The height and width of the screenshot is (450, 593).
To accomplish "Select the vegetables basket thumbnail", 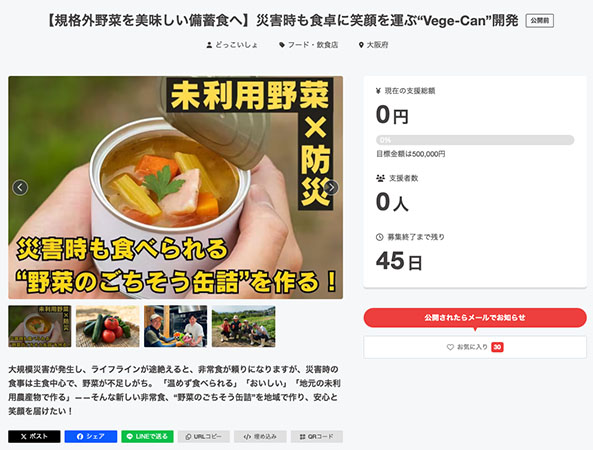I will [x=108, y=326].
